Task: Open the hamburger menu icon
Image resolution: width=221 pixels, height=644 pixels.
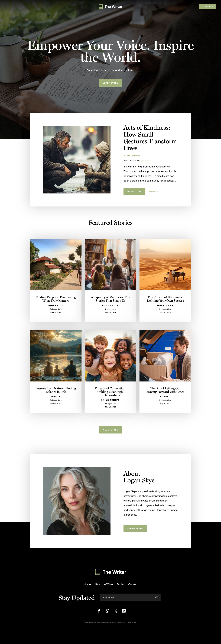Action: 6,7
